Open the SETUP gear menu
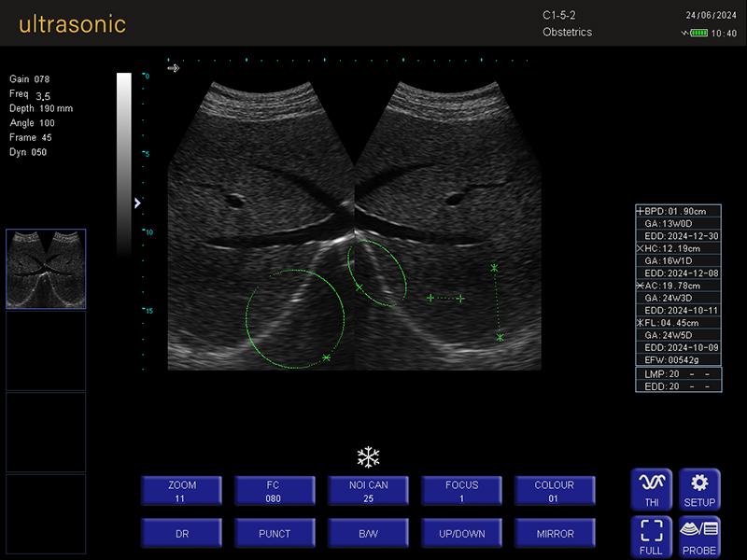 click(x=699, y=489)
